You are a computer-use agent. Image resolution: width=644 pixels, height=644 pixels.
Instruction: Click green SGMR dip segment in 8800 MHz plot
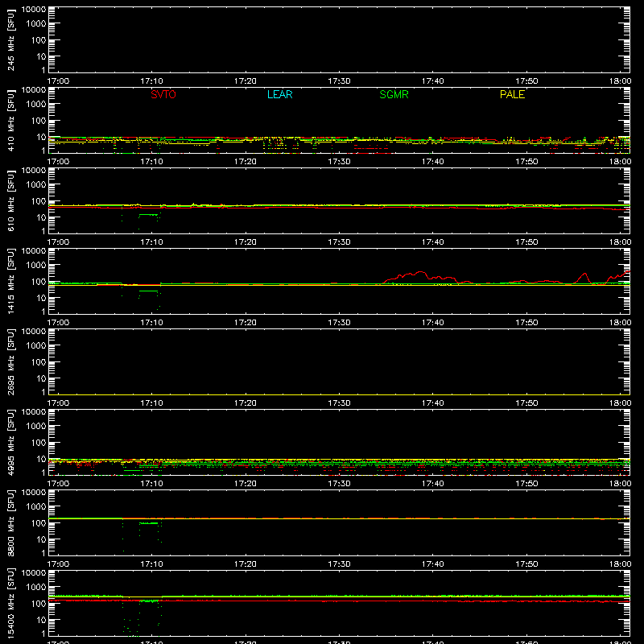[148, 523]
